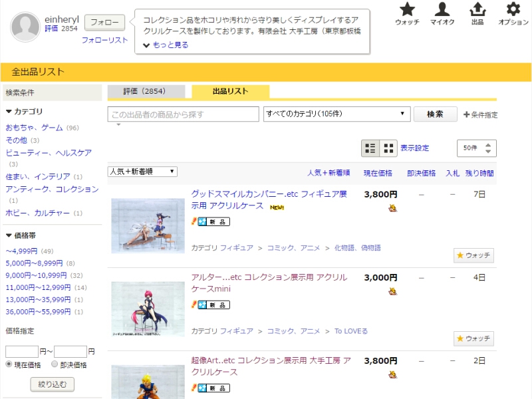The height and width of the screenshot is (399, 532).
Task: Expand もっと見る in seller description
Action: pos(166,45)
